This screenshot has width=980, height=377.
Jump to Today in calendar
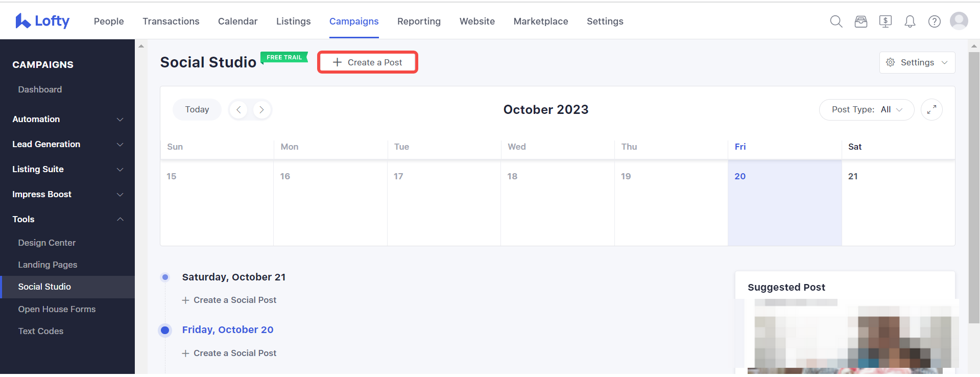[197, 110]
